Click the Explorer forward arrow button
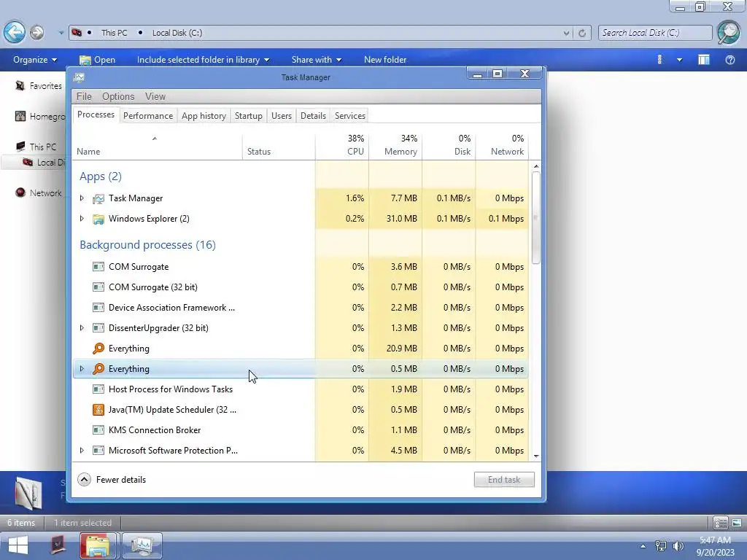 tap(36, 32)
